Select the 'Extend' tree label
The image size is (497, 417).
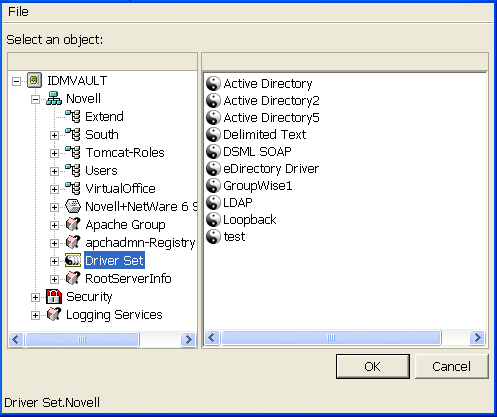[x=104, y=116]
